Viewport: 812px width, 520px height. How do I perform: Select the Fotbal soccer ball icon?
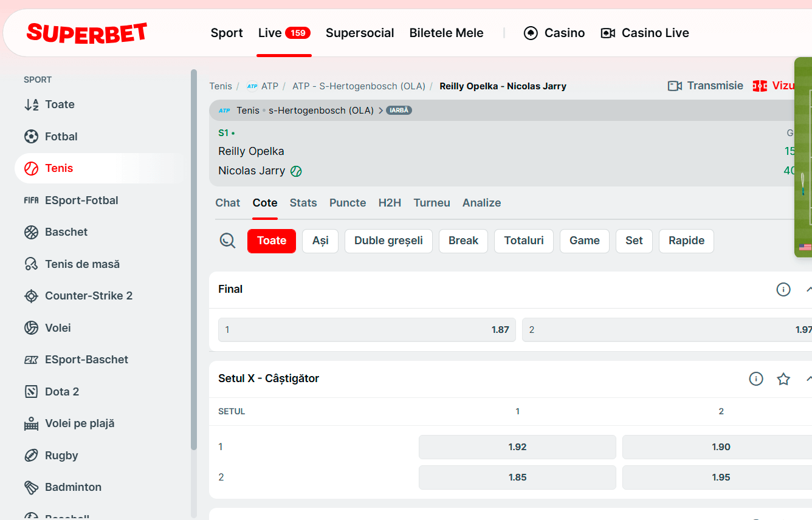coord(31,137)
